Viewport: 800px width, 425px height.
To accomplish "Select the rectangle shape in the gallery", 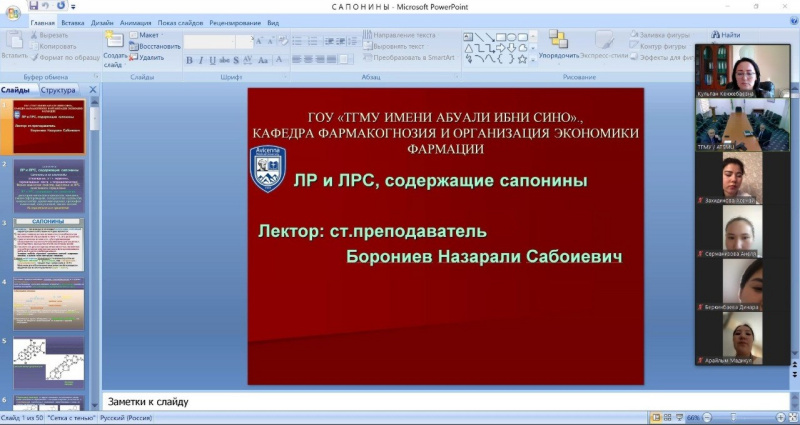I will 501,37.
